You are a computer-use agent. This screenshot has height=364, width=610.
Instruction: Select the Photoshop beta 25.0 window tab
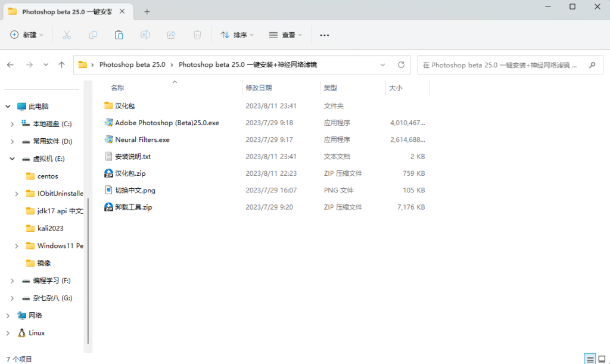click(68, 12)
